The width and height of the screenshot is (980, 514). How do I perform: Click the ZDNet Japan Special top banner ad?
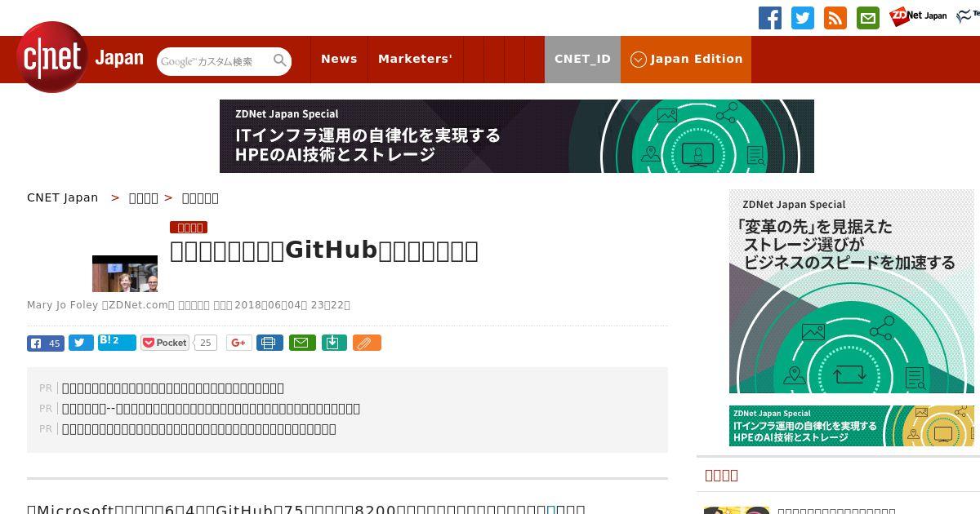[517, 136]
